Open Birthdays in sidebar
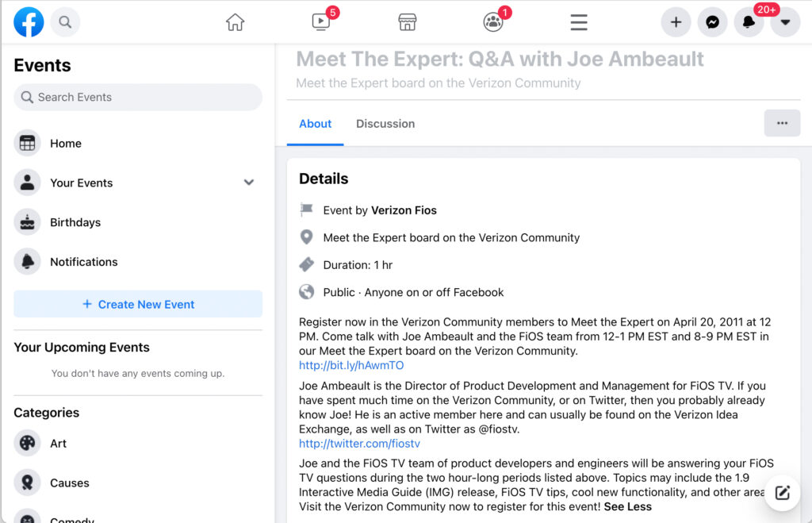The height and width of the screenshot is (523, 812). [138, 222]
